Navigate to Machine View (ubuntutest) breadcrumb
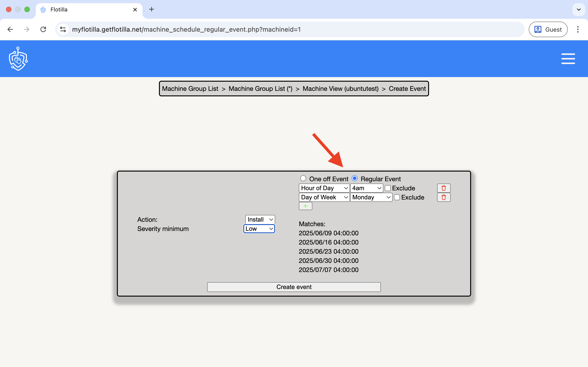Viewport: 588px width, 367px height. click(341, 88)
